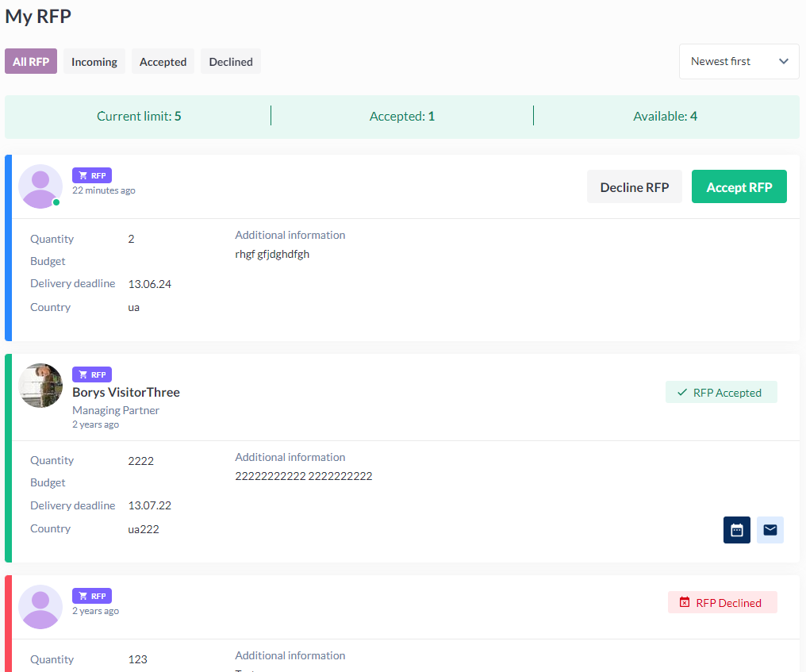Click the avatar on the declined RFP card
The image size is (806, 672).
tap(40, 607)
